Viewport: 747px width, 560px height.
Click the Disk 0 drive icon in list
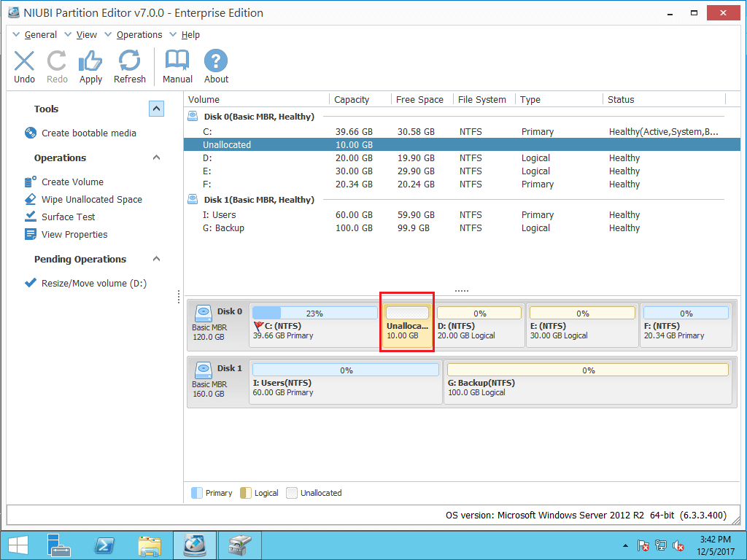tap(193, 116)
